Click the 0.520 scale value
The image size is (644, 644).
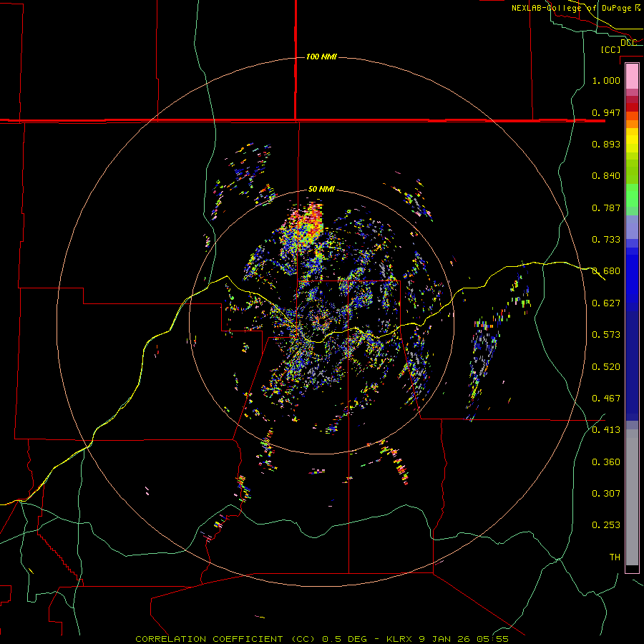(606, 367)
